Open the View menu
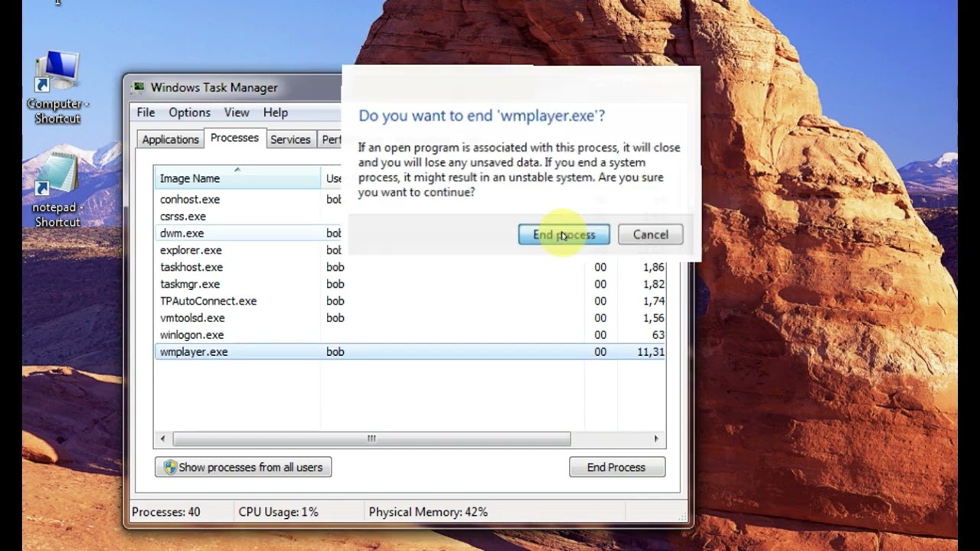 (237, 112)
